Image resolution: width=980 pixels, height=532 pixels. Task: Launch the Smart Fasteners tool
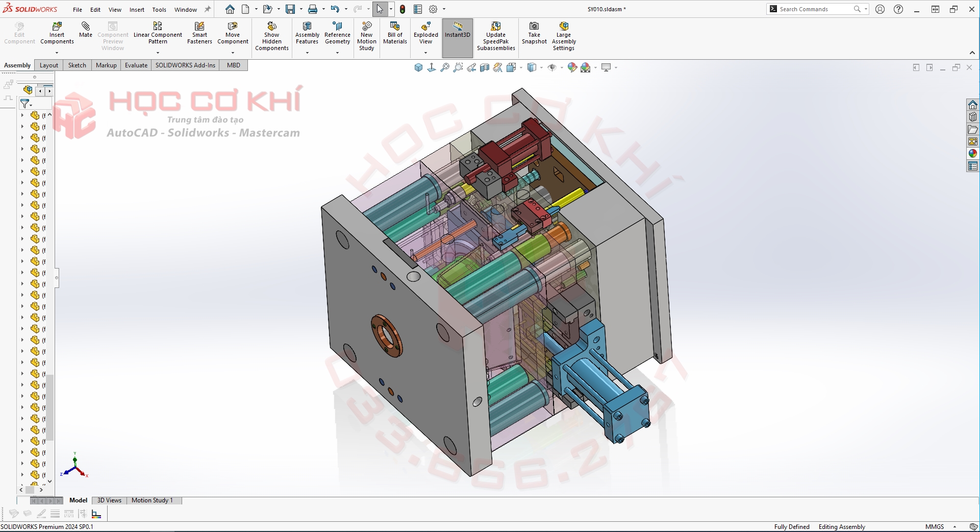click(x=199, y=33)
